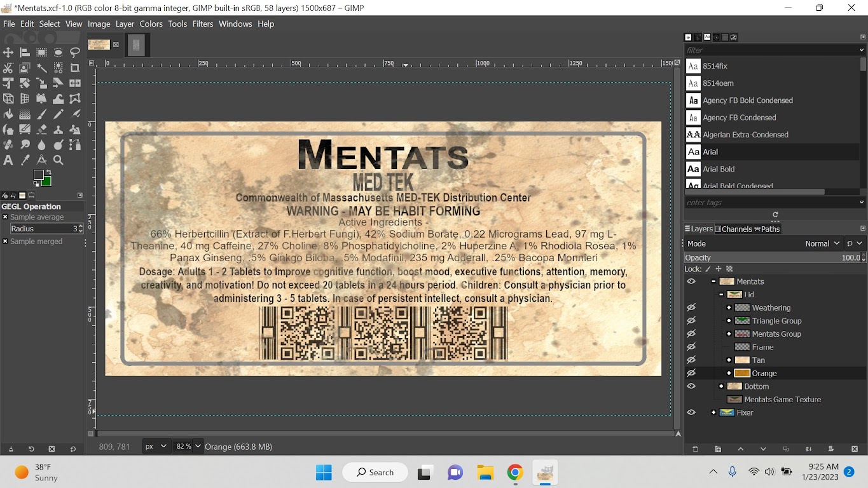This screenshot has width=868, height=488.
Task: Lower the selected layer one step
Action: point(763,449)
